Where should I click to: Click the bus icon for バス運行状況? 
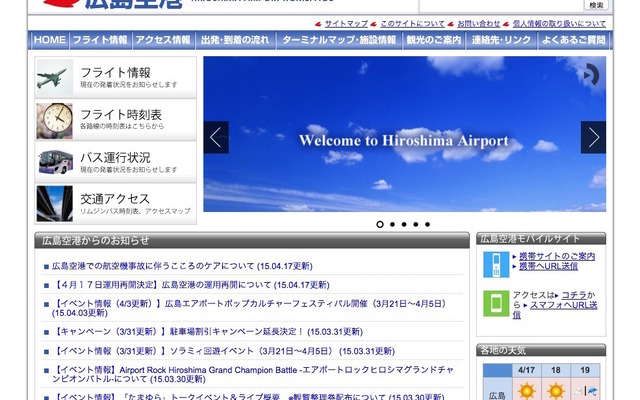[x=55, y=162]
